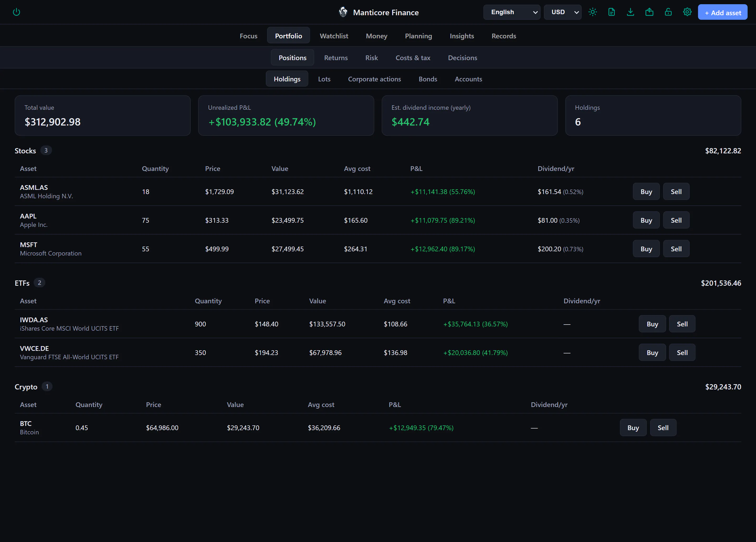Click the MSFT ticker
Image resolution: width=756 pixels, height=542 pixels.
tap(28, 245)
